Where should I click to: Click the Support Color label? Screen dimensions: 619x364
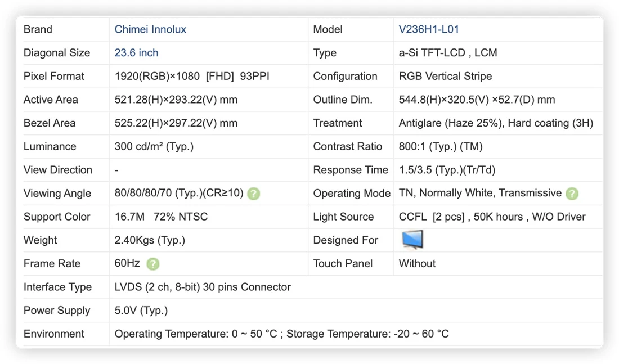[x=57, y=217]
